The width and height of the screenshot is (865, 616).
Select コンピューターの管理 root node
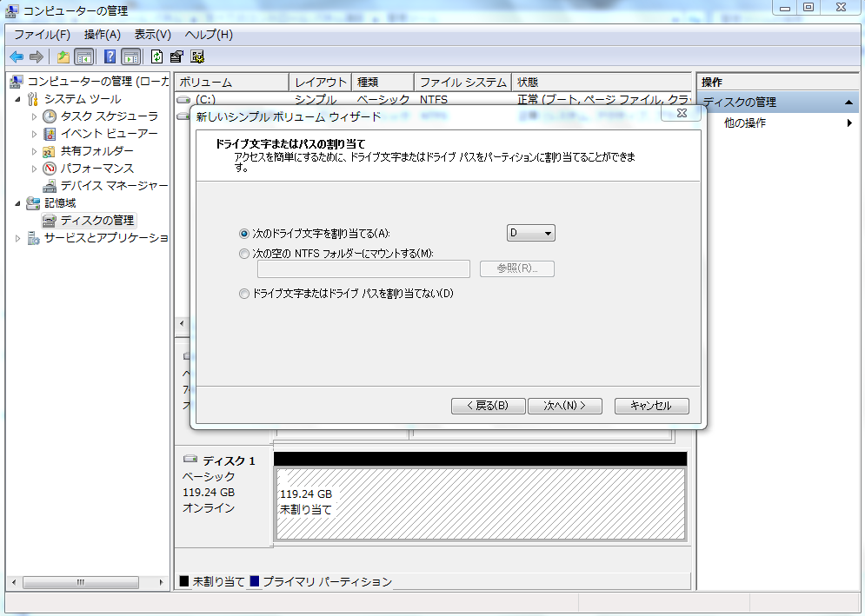point(97,82)
